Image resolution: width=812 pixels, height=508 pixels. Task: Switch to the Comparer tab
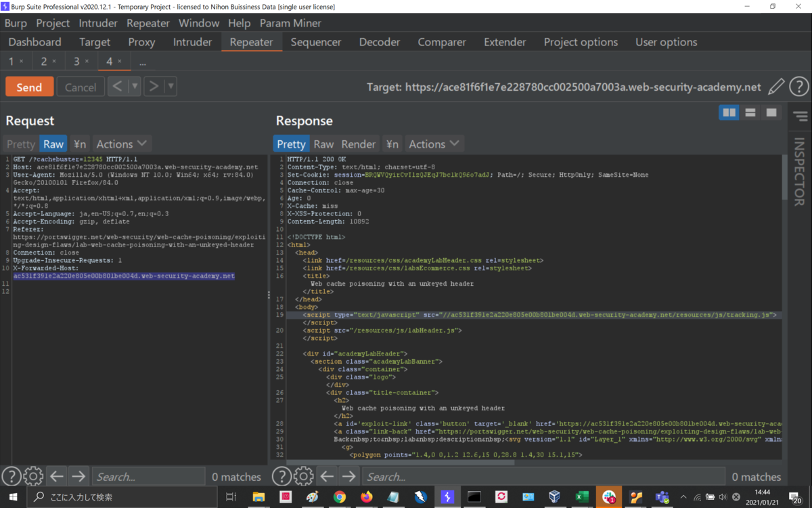tap(442, 42)
